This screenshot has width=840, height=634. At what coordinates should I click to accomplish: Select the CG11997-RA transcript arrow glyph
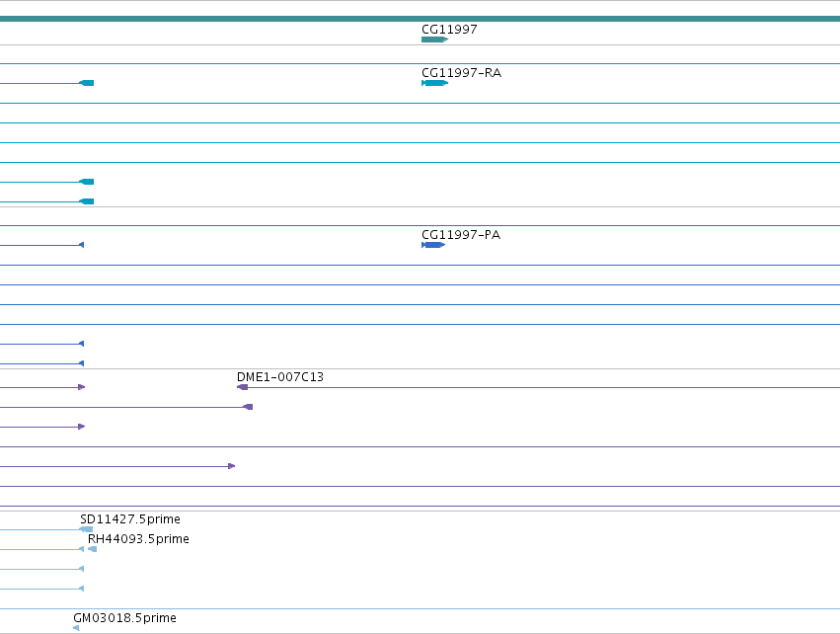pyautogui.click(x=434, y=83)
